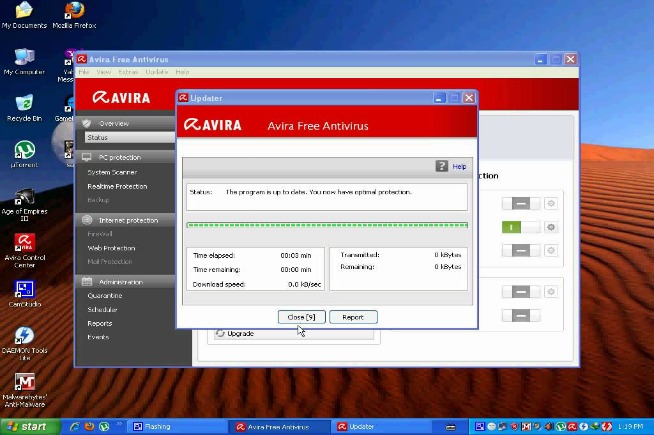Open My Documents desktop icon
Image resolution: width=654 pixels, height=435 pixels.
tap(24, 16)
